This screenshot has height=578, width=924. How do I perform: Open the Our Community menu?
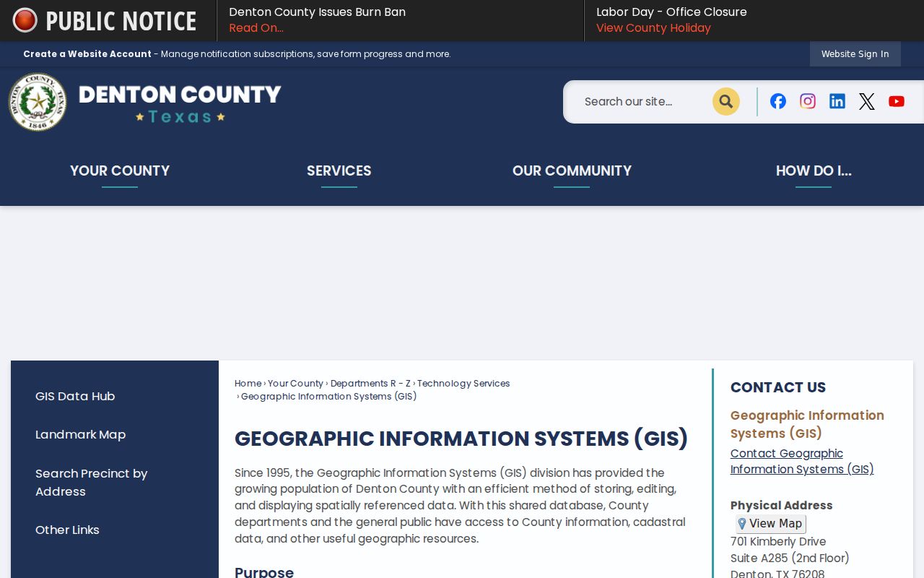(572, 171)
